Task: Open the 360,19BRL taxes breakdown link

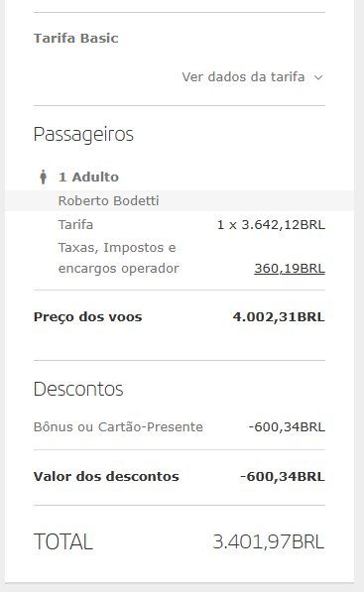Action: [x=290, y=268]
